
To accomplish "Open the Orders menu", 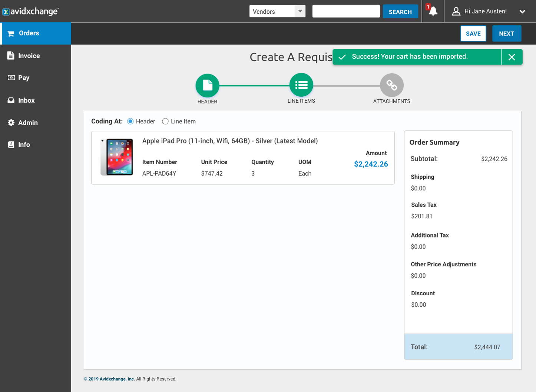I will coord(36,33).
